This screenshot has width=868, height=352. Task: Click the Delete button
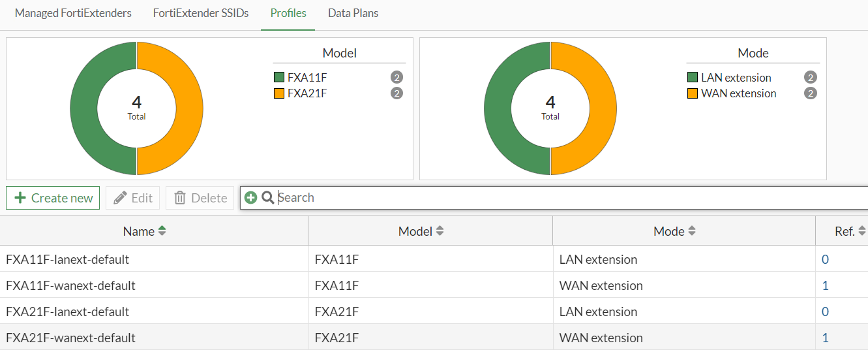[201, 198]
